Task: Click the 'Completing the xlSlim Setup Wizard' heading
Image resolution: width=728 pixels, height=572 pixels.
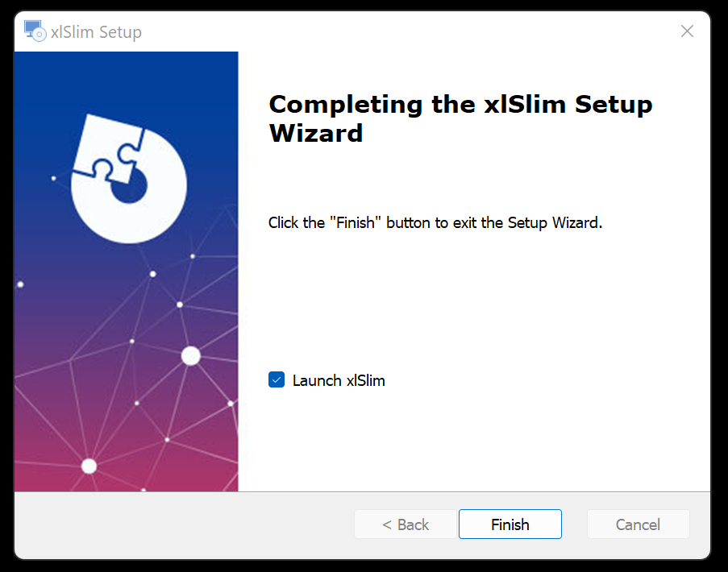Action: (x=460, y=118)
